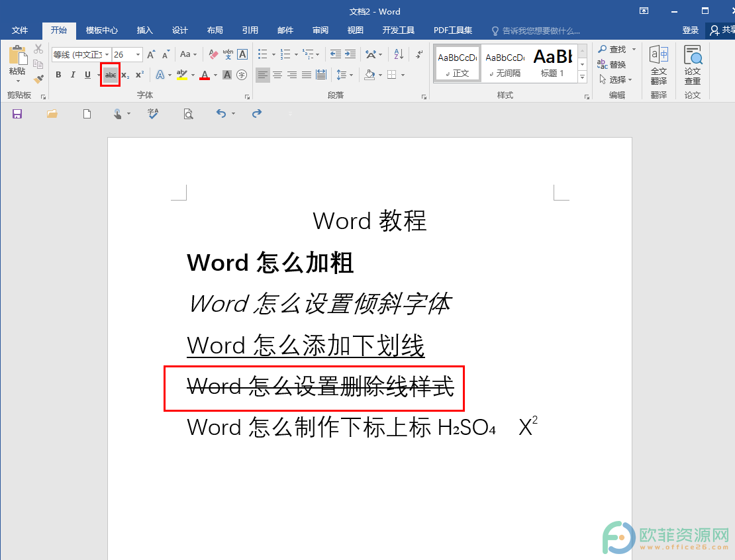The image size is (735, 560).
Task: Click the Sign in (登录) button
Action: (x=690, y=30)
